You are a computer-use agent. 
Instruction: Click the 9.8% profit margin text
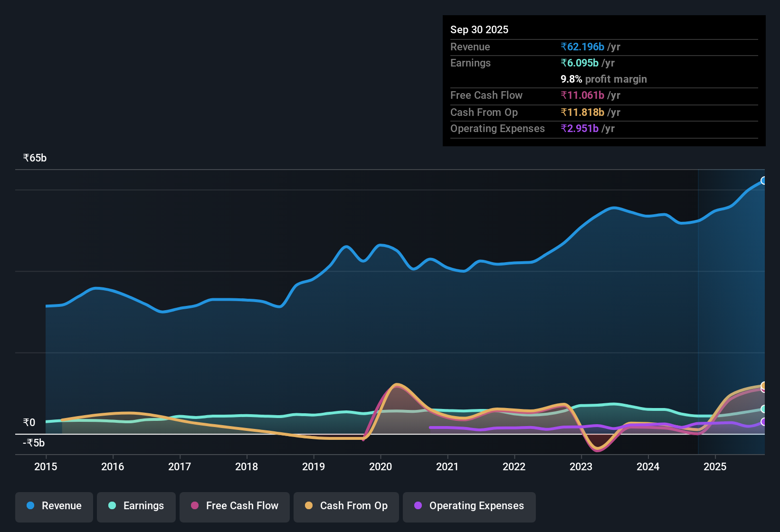(x=603, y=79)
